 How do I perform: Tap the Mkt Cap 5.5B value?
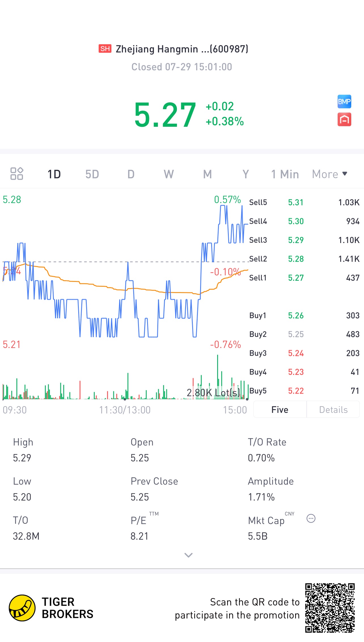(x=258, y=536)
